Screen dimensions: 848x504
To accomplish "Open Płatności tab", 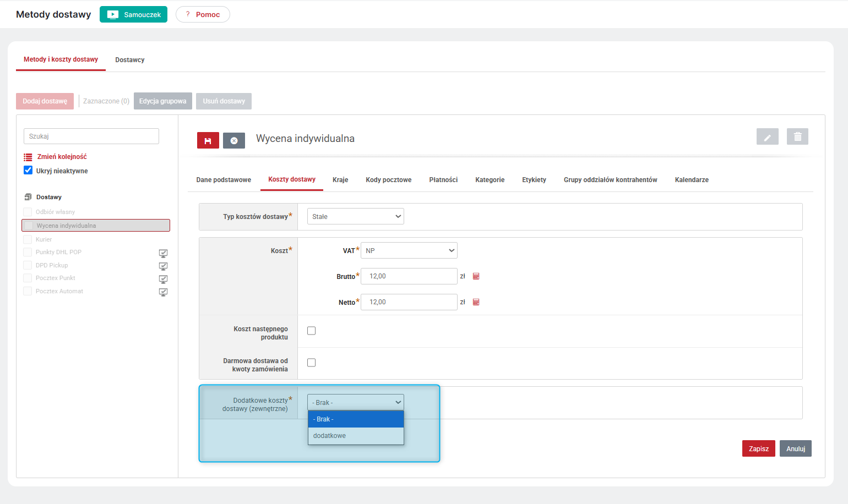I will click(443, 180).
